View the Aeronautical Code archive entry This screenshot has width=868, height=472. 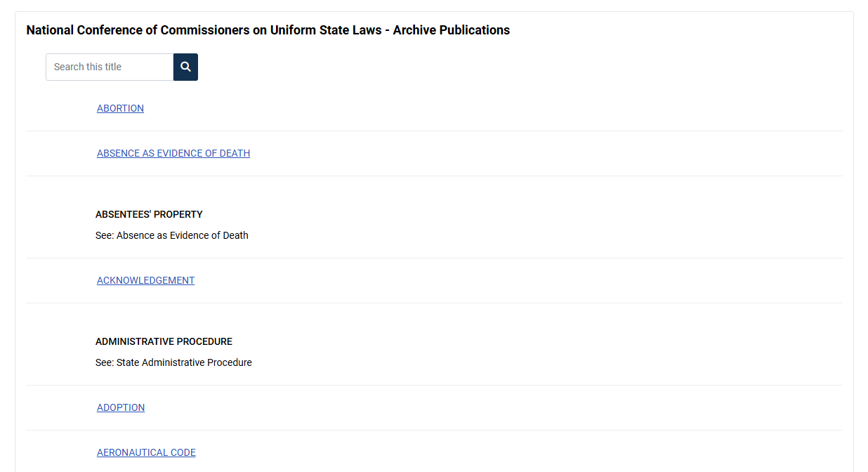pos(146,452)
